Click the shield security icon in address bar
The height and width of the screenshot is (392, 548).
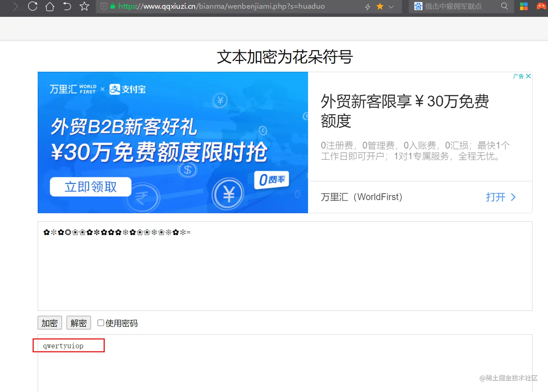104,6
